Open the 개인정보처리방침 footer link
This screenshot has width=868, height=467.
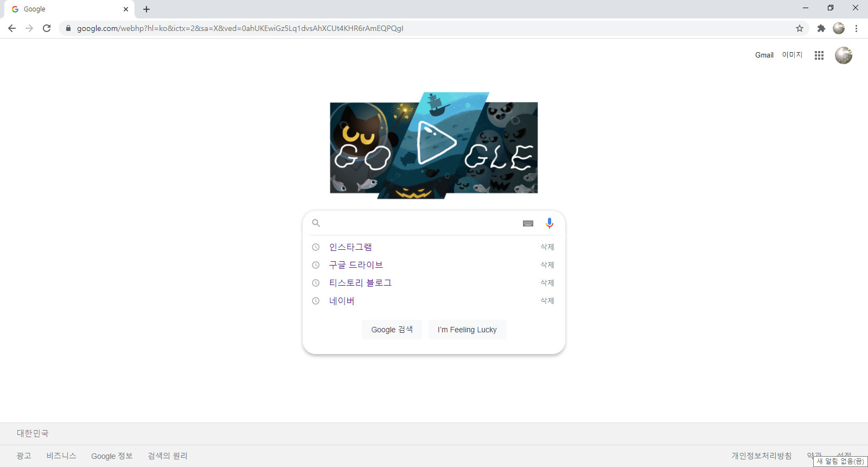click(762, 456)
